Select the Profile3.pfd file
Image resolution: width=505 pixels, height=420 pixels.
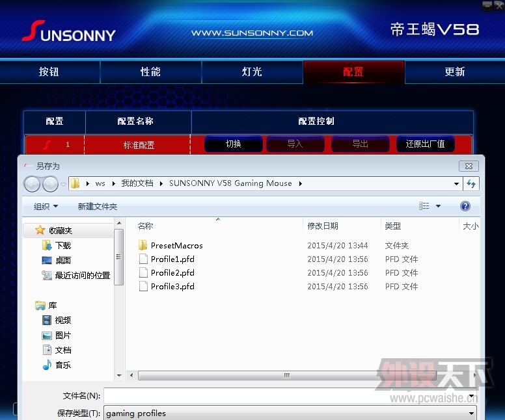(172, 287)
